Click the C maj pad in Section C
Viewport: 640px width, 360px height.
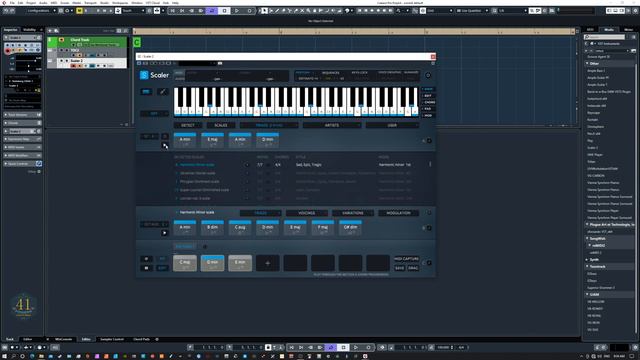(x=184, y=263)
